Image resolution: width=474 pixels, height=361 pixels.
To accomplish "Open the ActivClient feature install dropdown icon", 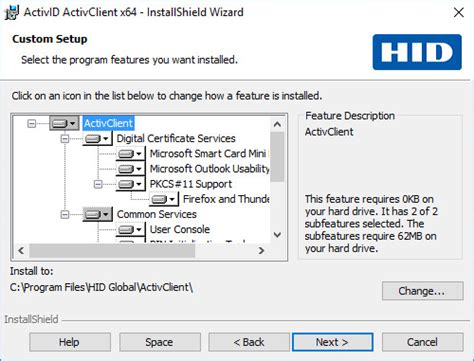I will tap(64, 123).
